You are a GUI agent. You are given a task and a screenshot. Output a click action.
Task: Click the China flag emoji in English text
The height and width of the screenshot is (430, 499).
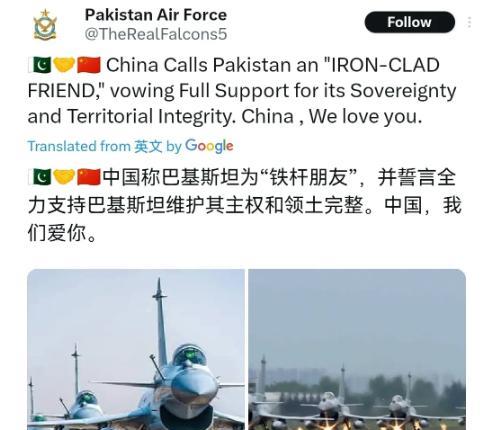click(x=89, y=65)
